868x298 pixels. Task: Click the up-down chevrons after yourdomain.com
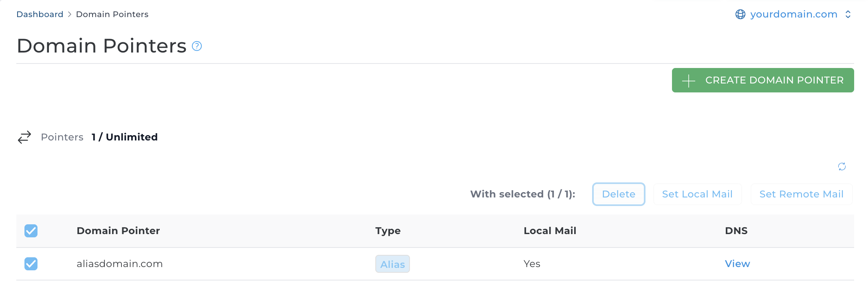pyautogui.click(x=849, y=14)
